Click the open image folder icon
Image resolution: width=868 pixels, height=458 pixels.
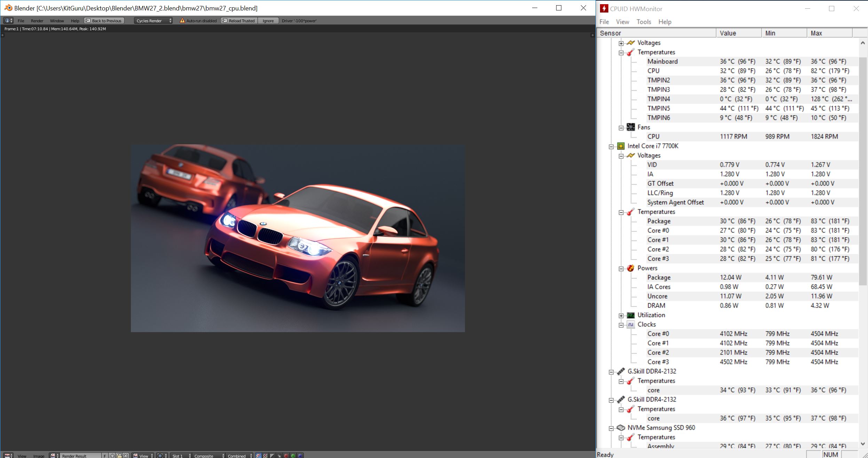point(119,456)
